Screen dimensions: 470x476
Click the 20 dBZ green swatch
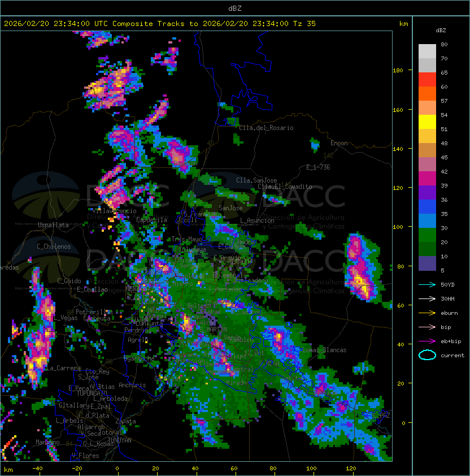[427, 249]
